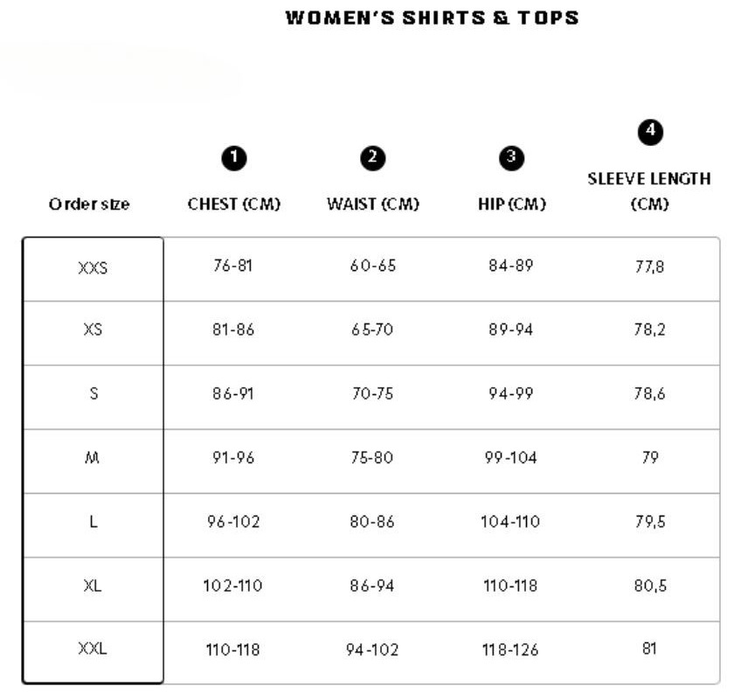This screenshot has width=734, height=700.
Task: Click the 118-126 hip value
Action: point(510,649)
